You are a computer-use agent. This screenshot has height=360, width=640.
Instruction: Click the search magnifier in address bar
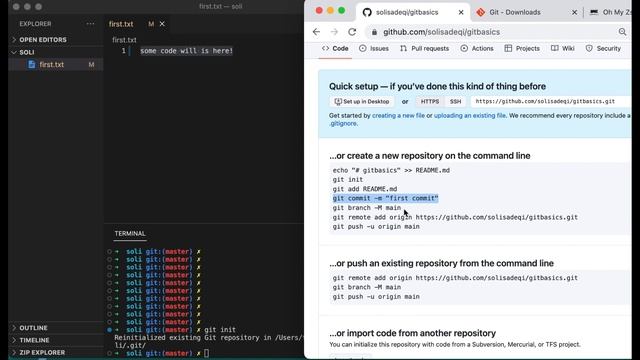[x=622, y=32]
